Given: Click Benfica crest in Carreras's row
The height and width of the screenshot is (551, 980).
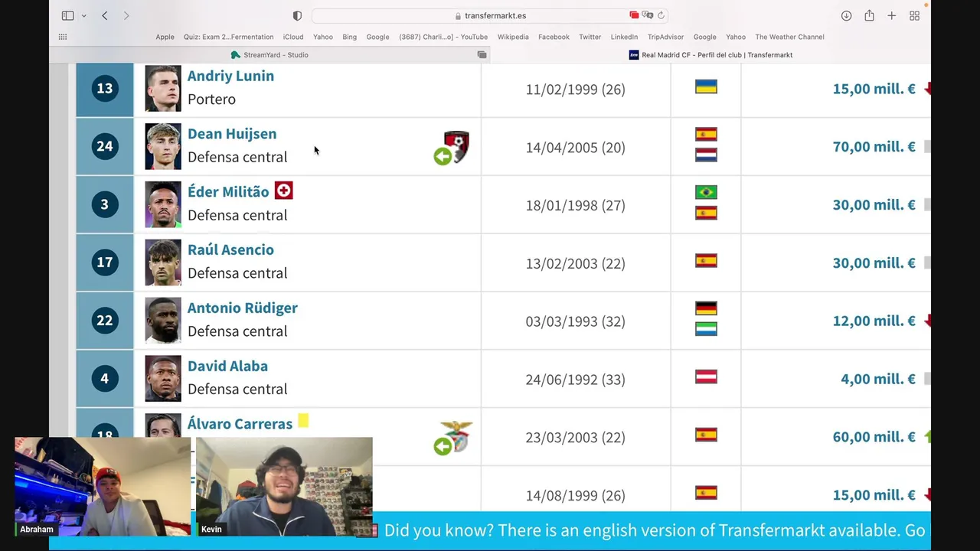Looking at the screenshot, I should tap(457, 435).
